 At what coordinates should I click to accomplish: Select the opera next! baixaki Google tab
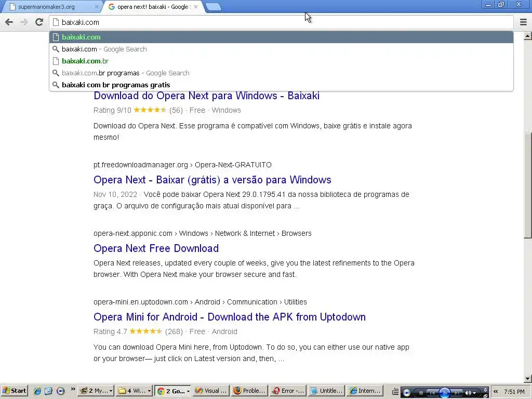click(x=153, y=7)
